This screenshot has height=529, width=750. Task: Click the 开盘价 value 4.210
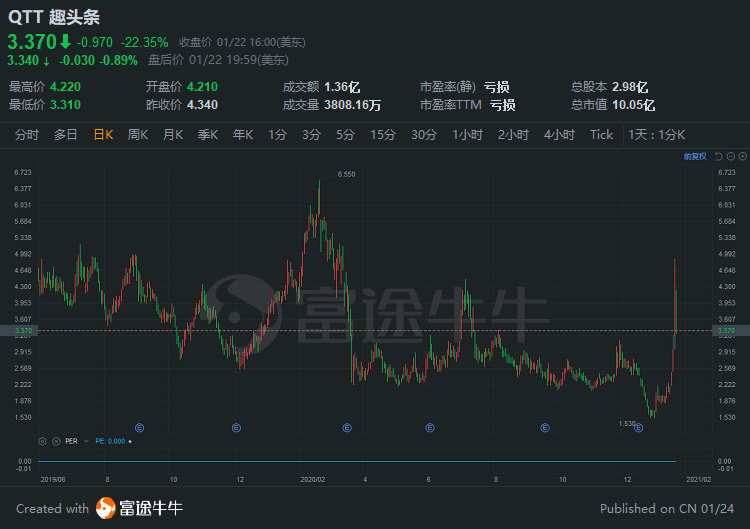tap(202, 87)
